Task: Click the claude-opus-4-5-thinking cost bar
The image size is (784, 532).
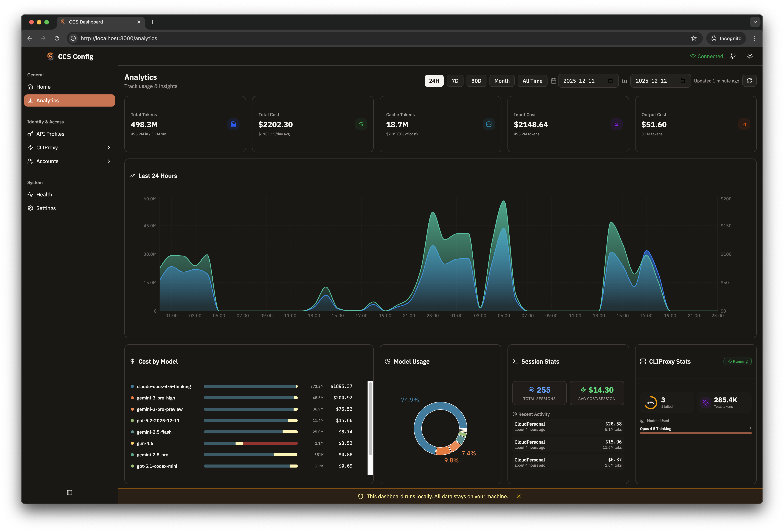Action: [x=251, y=387]
